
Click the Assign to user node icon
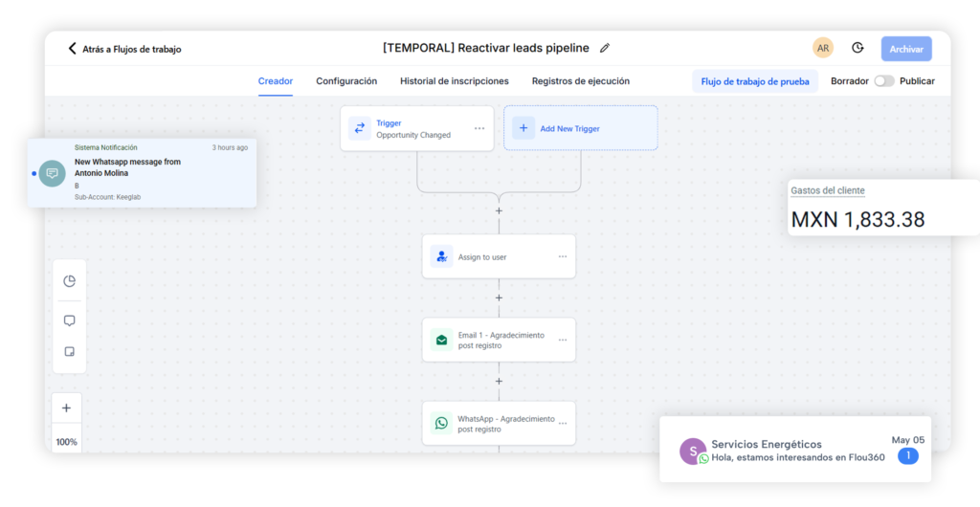(x=441, y=256)
